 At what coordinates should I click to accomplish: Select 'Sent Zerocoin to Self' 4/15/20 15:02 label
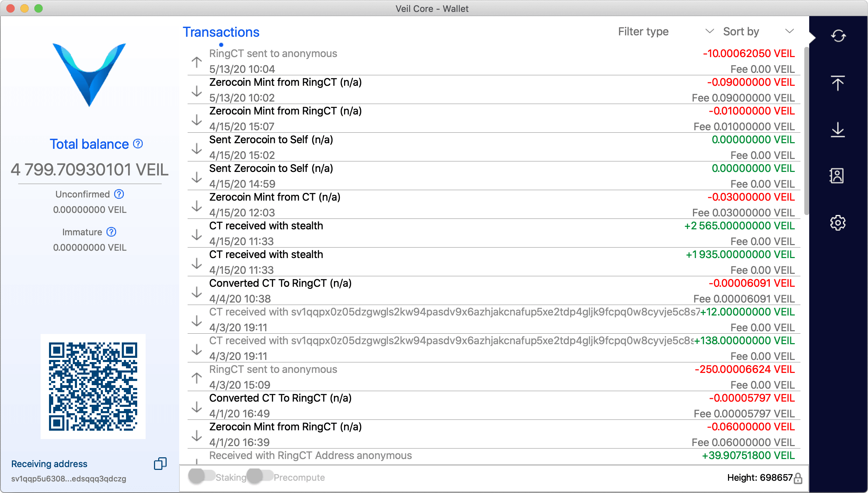coord(271,140)
